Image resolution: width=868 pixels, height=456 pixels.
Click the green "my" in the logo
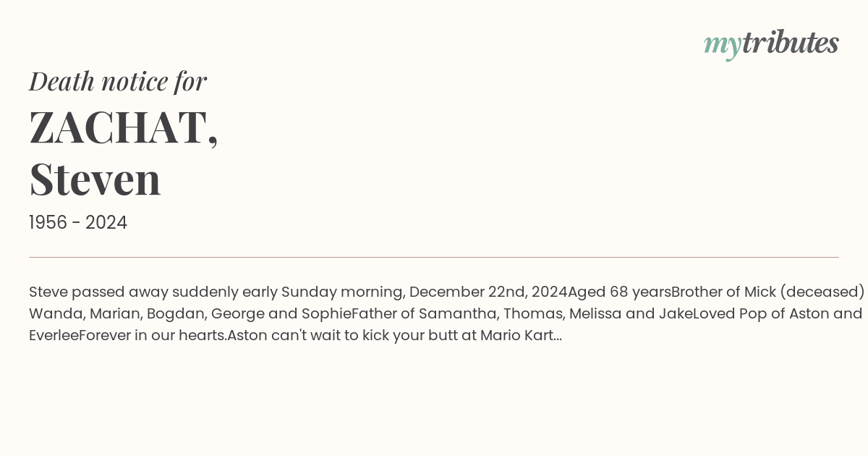(x=722, y=45)
